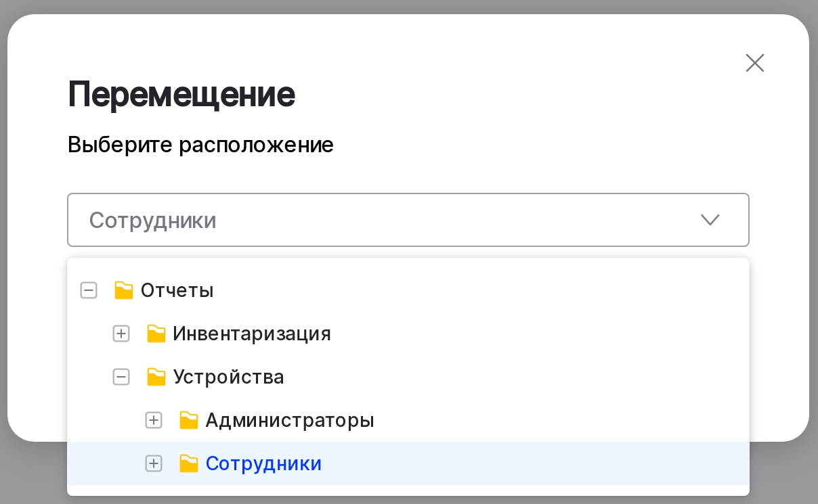Screen dimensions: 818x504
Task: Click the Устройства folder icon
Action: 156,377
